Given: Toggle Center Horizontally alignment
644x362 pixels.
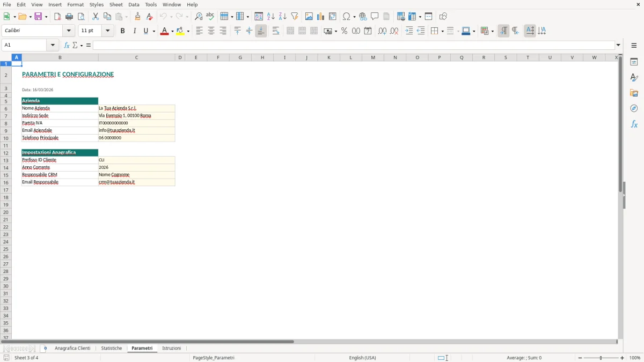Looking at the screenshot, I should click(211, 31).
